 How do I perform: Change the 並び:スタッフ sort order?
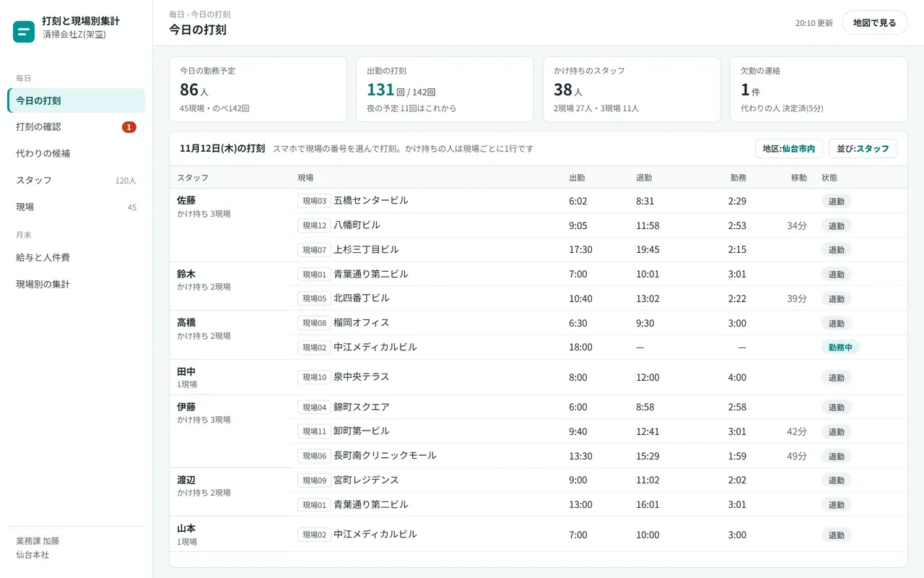863,148
